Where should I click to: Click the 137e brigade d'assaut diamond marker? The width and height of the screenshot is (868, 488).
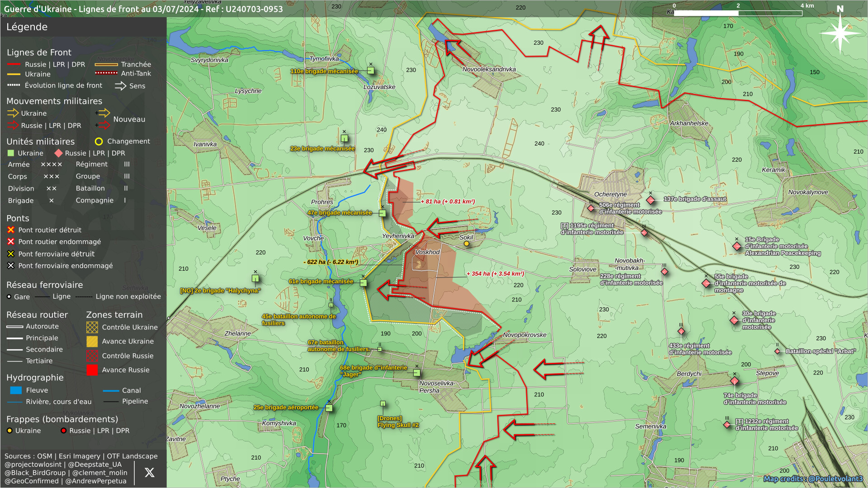pos(651,200)
